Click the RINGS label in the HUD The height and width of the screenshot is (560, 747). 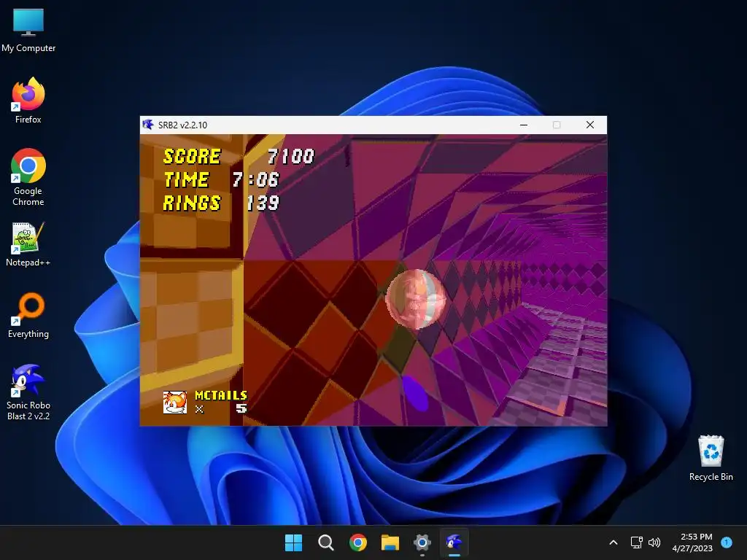[192, 203]
